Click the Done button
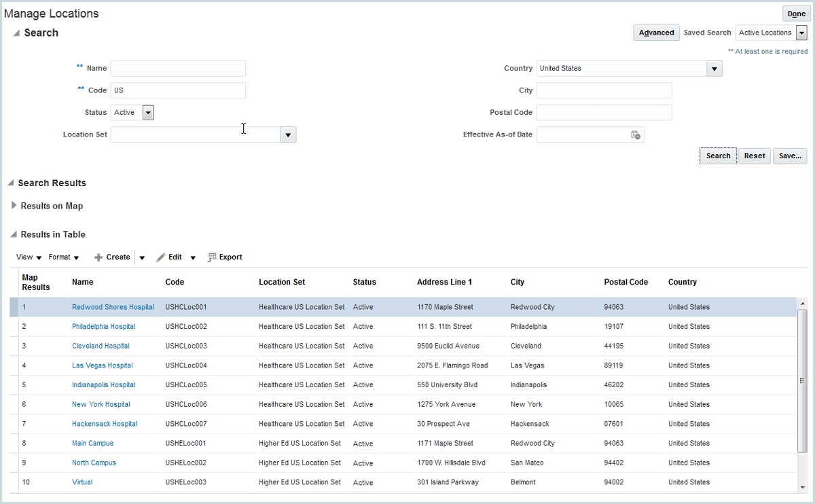815x504 pixels. (795, 13)
